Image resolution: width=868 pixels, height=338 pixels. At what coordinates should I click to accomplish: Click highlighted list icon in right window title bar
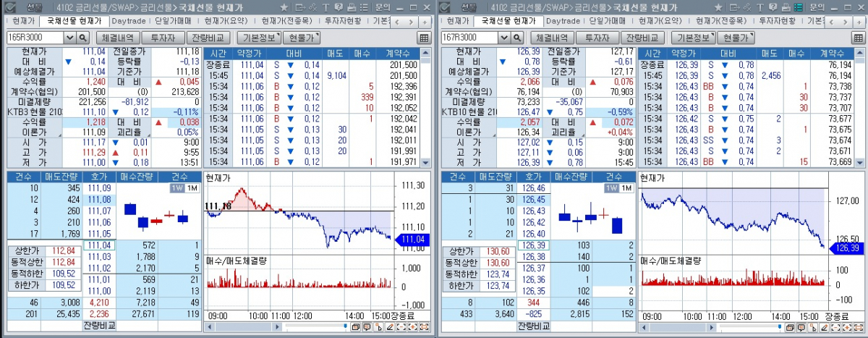tap(799, 7)
